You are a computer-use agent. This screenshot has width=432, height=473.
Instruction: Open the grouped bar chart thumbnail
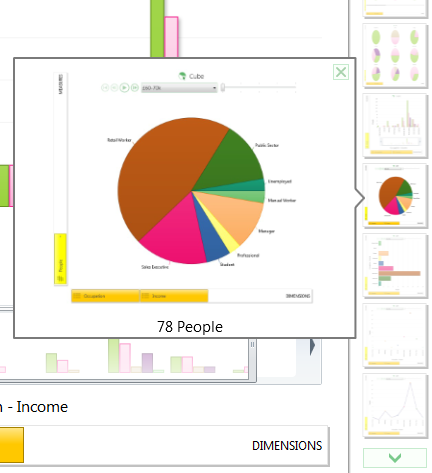coord(395,126)
